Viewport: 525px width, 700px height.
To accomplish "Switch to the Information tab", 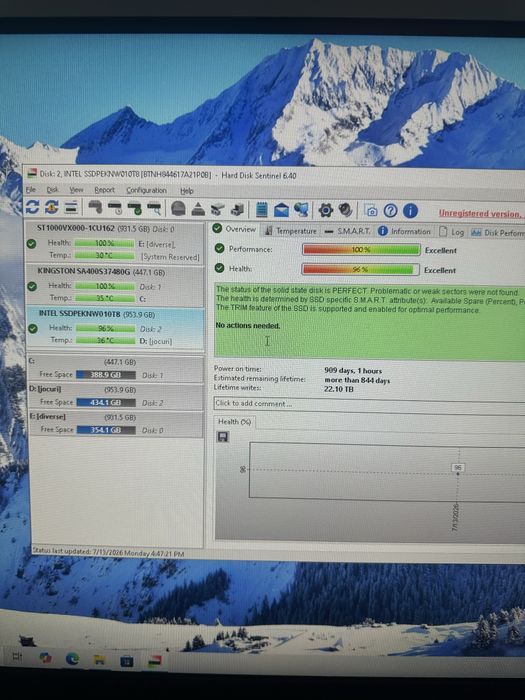I will pos(404,231).
